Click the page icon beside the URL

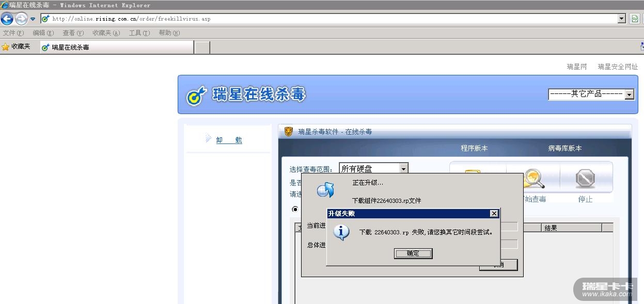pos(45,19)
